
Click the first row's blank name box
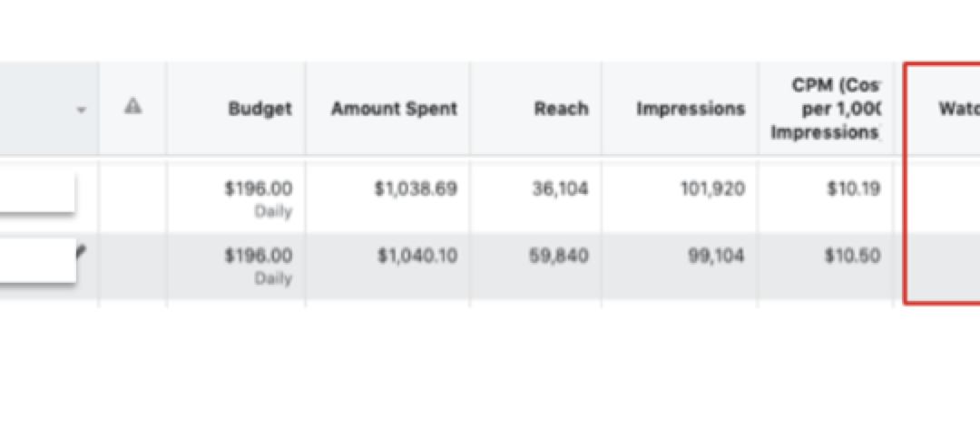click(x=37, y=192)
